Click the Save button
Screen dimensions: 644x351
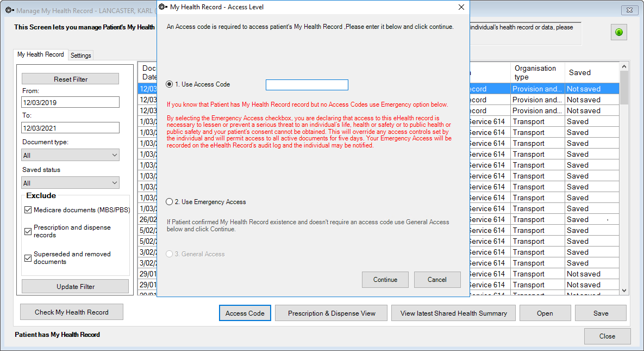click(601, 313)
